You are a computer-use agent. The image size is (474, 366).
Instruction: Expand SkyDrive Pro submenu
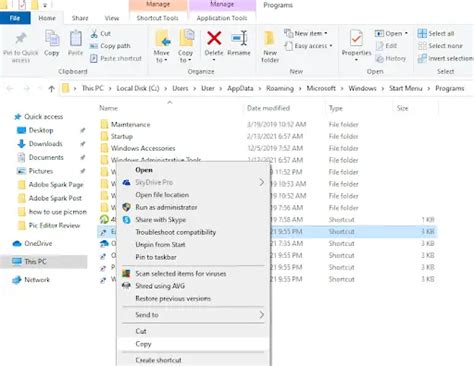(x=193, y=182)
